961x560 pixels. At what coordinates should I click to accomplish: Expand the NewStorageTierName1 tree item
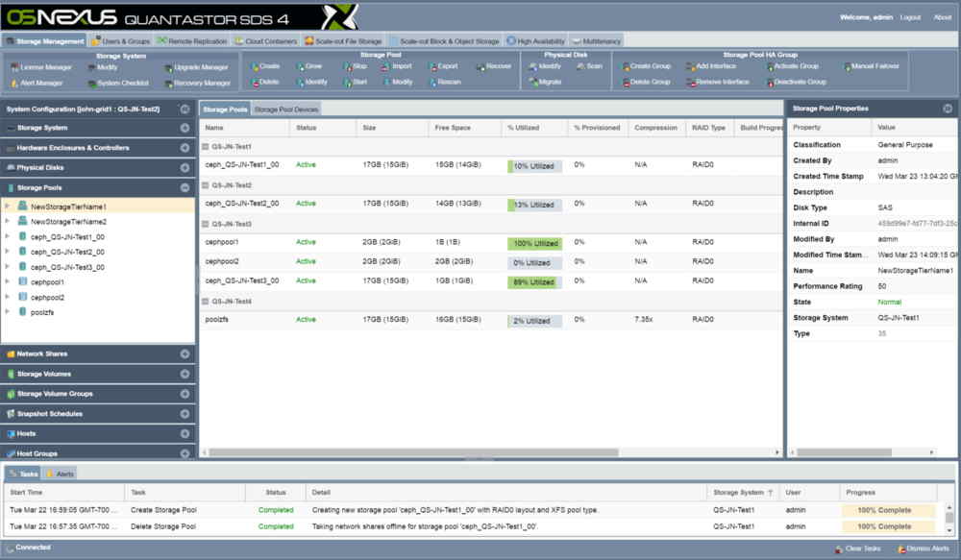pos(8,205)
